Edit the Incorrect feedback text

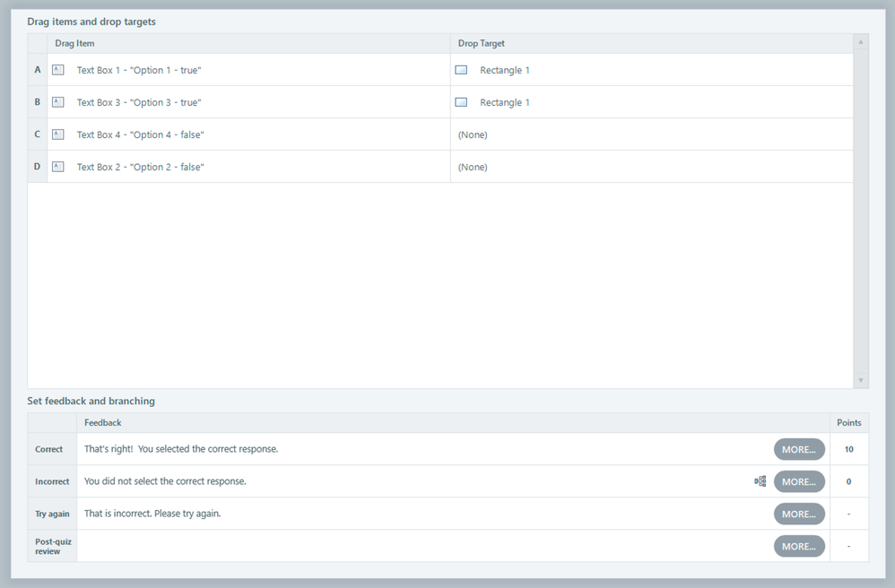coord(165,481)
